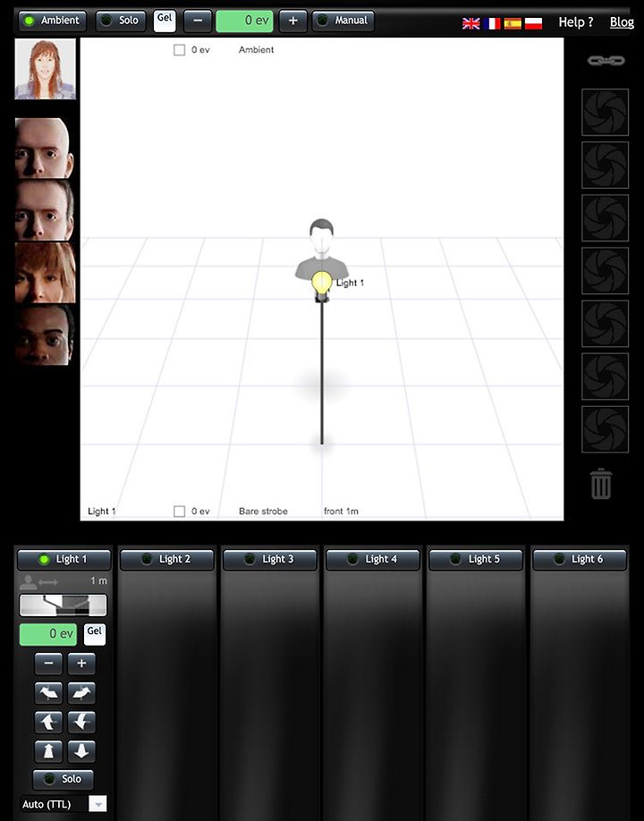Click the top toolbar 0 ev field
644x821 pixels.
click(244, 21)
